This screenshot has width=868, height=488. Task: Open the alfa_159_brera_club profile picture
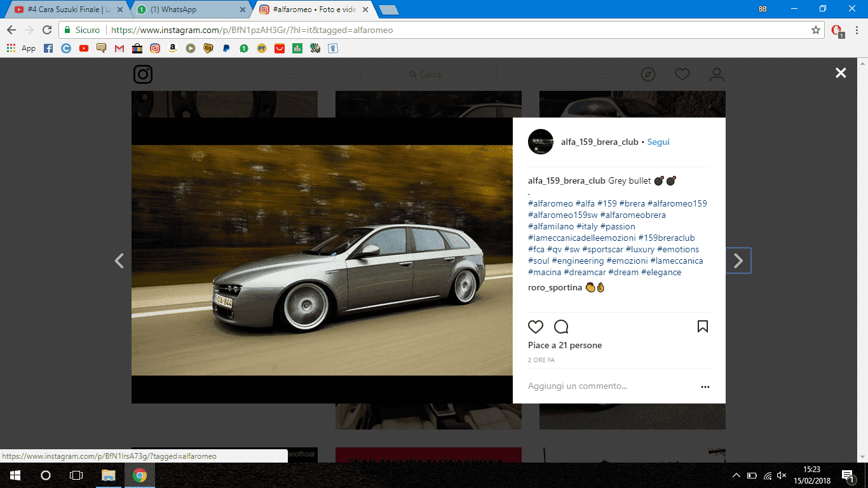541,142
